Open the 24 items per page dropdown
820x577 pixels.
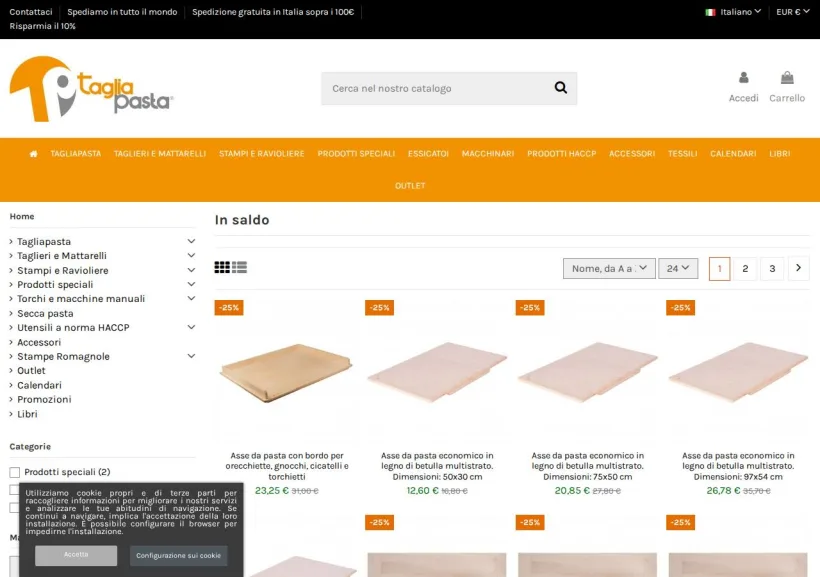click(678, 268)
